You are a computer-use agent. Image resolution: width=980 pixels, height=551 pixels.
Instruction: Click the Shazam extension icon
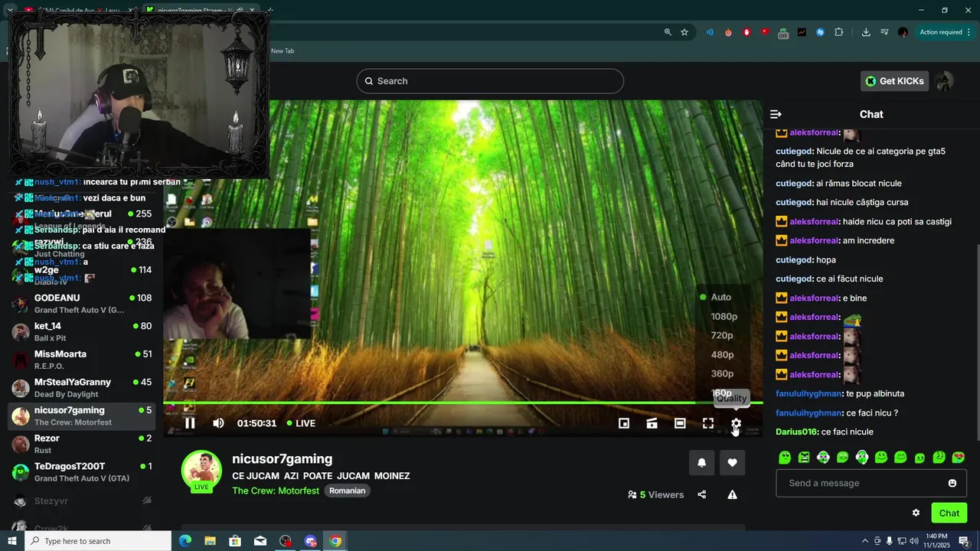click(821, 32)
